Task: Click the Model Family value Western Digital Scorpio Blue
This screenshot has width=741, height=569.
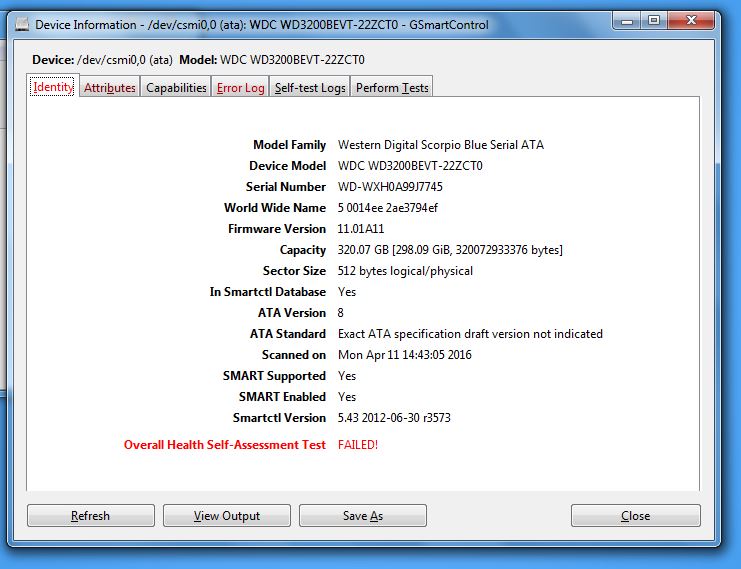Action: [440, 145]
